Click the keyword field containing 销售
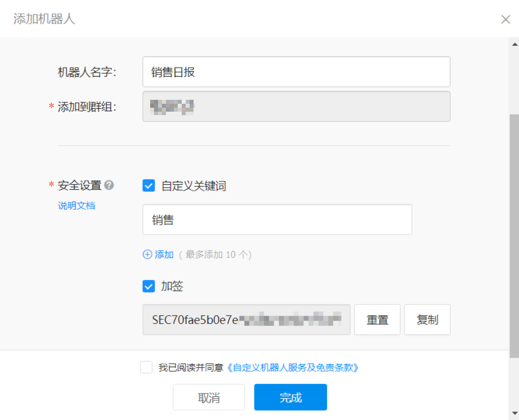Screen dimensions: 519x420 277,219
